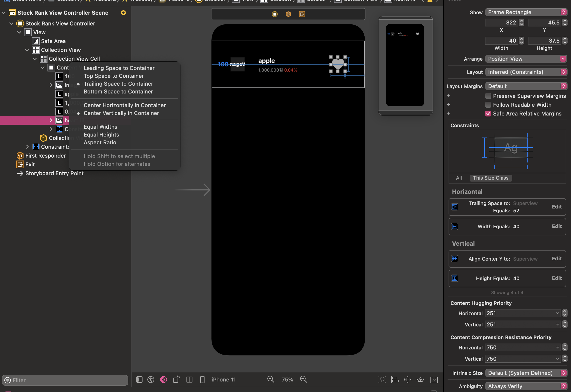Select Aspect Ratio from the popup menu
The width and height of the screenshot is (571, 392).
coord(100,142)
